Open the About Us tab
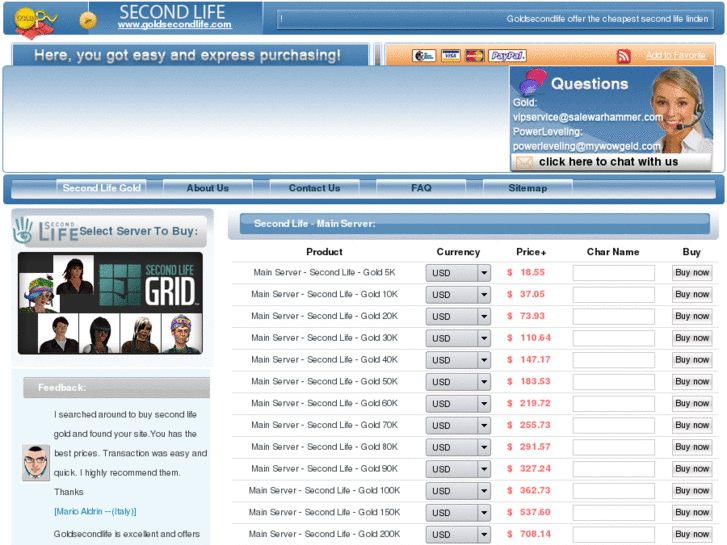The height and width of the screenshot is (545, 727). point(208,188)
